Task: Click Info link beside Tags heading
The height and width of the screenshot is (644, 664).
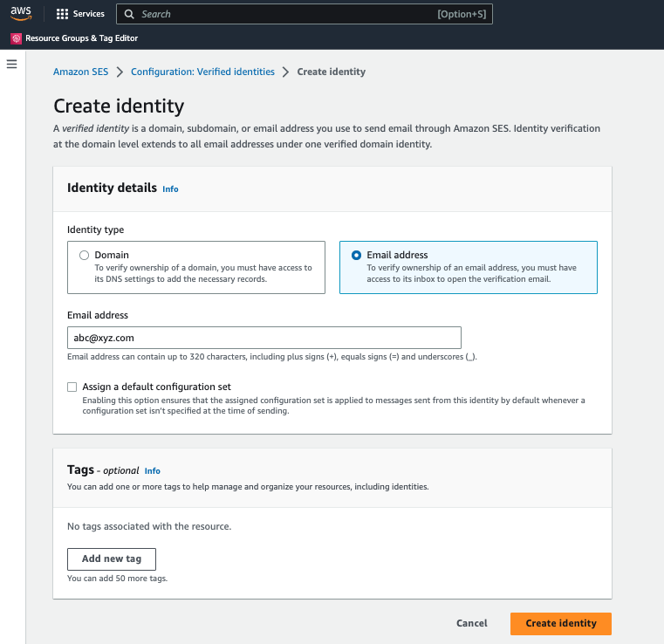Action: tap(152, 470)
